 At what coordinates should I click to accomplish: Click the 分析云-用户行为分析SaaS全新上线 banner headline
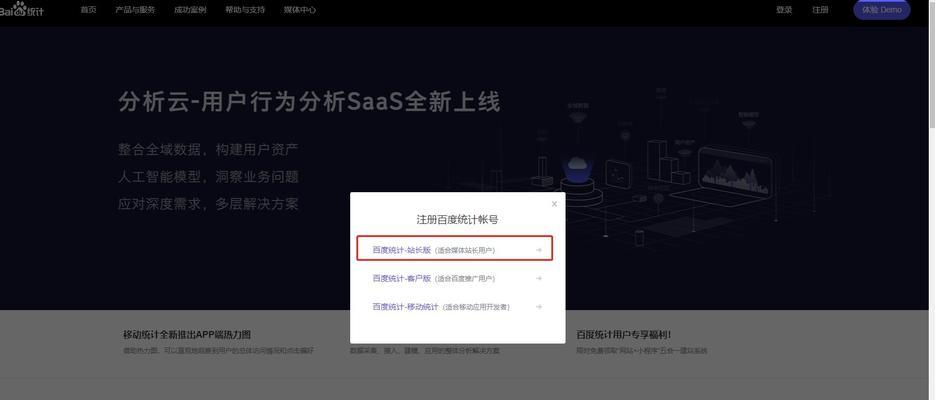(309, 103)
